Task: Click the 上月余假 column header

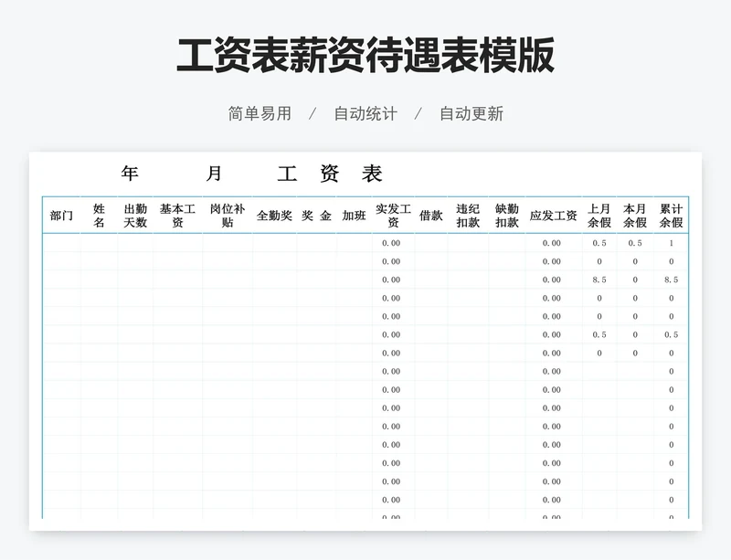Action: pyautogui.click(x=599, y=216)
